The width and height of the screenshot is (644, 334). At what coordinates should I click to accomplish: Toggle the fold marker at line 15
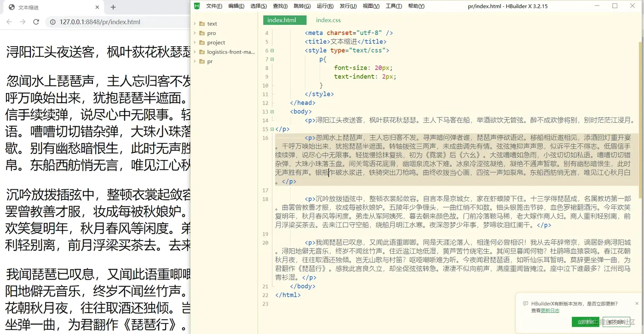(x=272, y=129)
